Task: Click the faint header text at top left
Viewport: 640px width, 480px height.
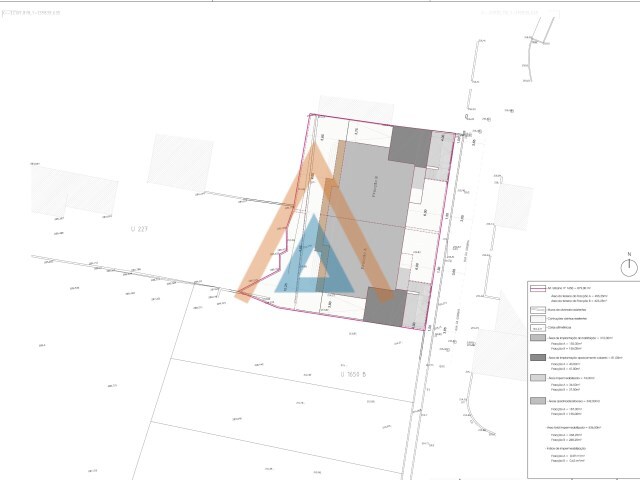Action: click(31, 13)
